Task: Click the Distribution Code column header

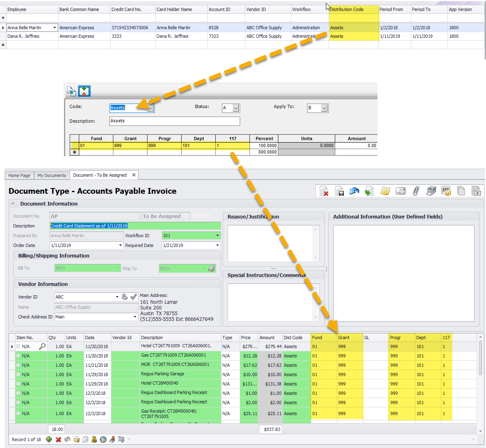Action: [353, 9]
